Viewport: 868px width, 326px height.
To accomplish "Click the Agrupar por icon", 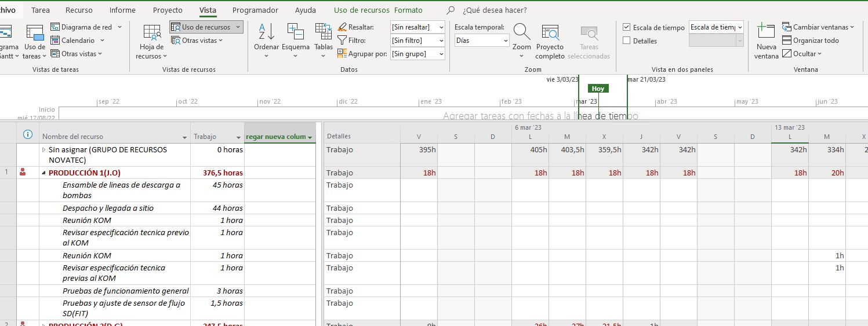I will click(x=342, y=54).
